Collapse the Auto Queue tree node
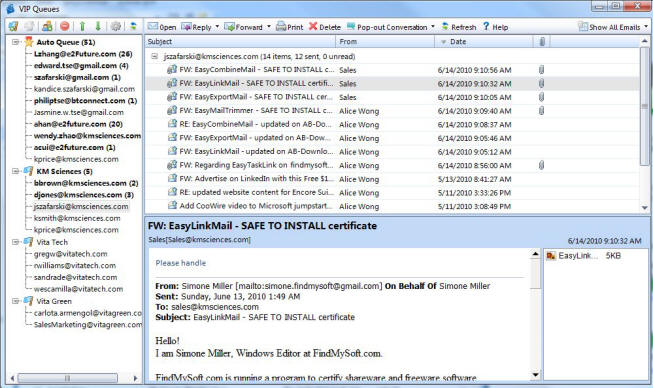The image size is (653, 388). pyautogui.click(x=15, y=42)
